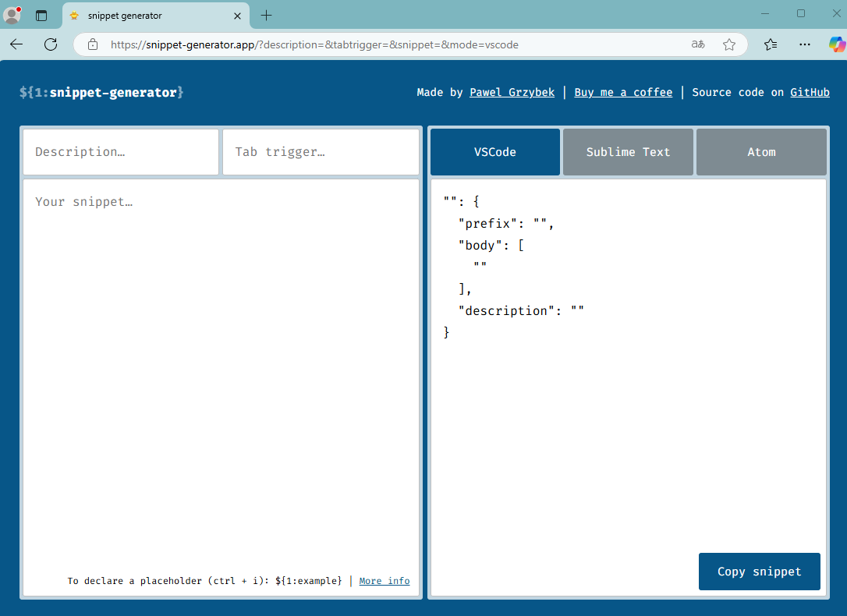The height and width of the screenshot is (616, 847).
Task: Open Pawel Grzybek's link
Action: [x=512, y=92]
